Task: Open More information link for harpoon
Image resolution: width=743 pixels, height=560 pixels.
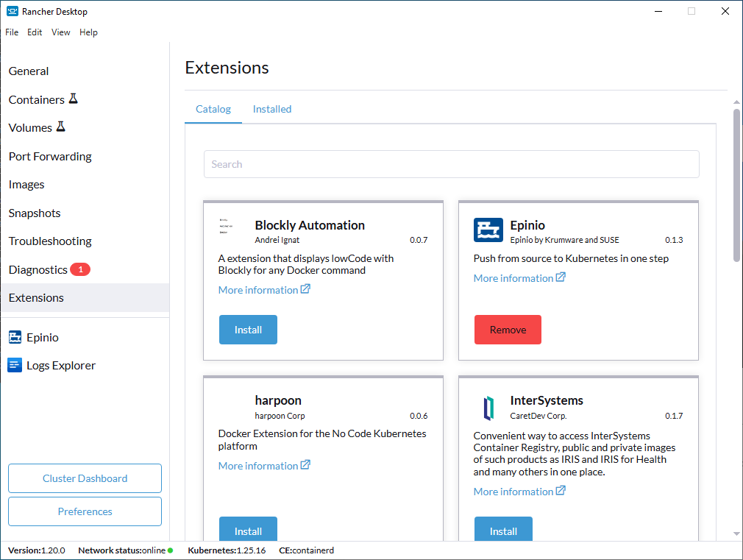Action: pyautogui.click(x=264, y=466)
